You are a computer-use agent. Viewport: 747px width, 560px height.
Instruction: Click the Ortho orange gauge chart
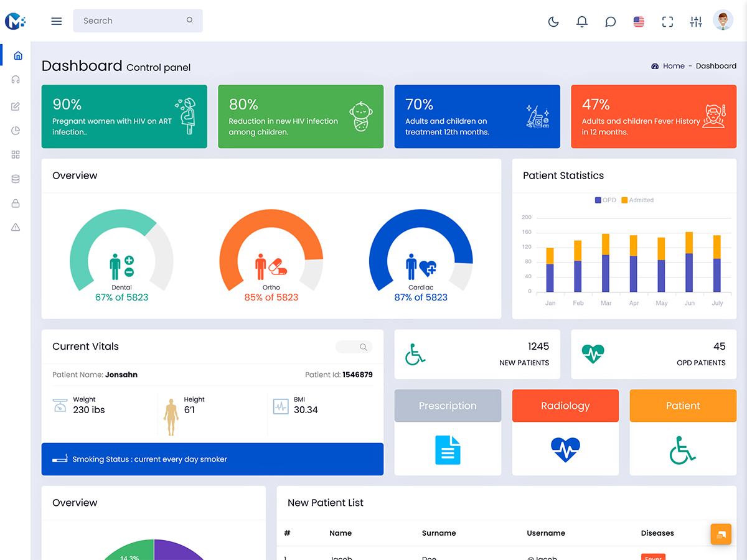271,250
